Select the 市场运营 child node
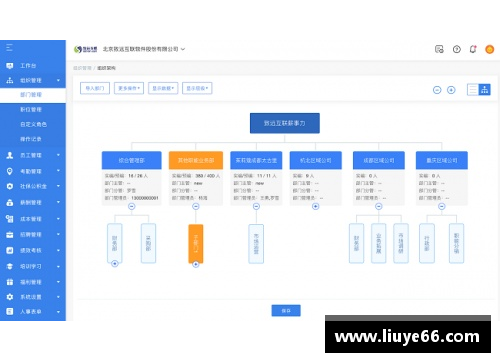Image resolution: width=500 pixels, height=362 pixels. click(x=256, y=244)
